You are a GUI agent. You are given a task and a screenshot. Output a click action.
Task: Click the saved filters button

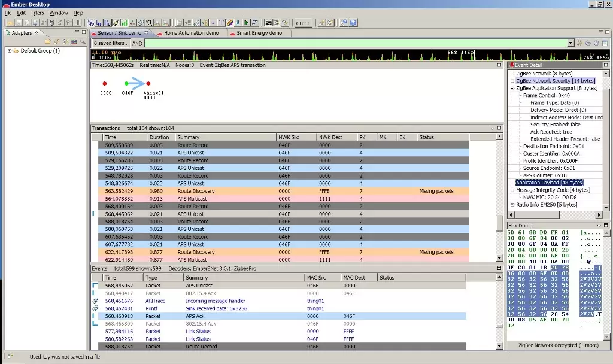coord(111,43)
